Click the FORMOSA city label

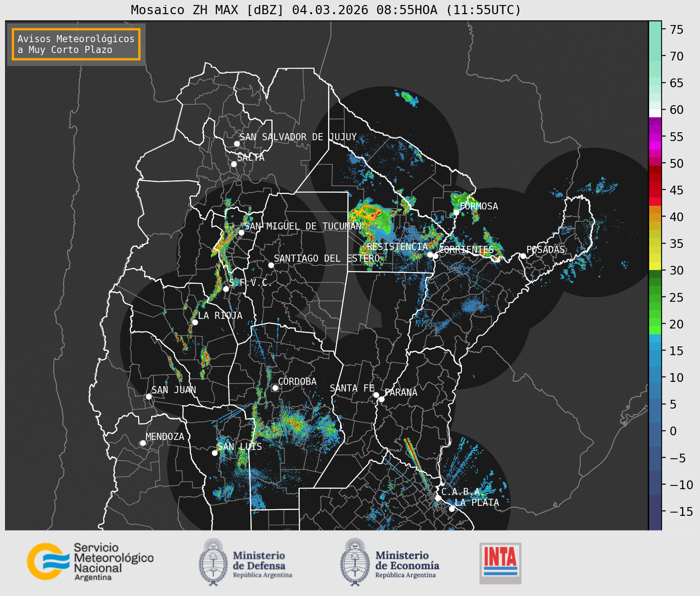(479, 206)
